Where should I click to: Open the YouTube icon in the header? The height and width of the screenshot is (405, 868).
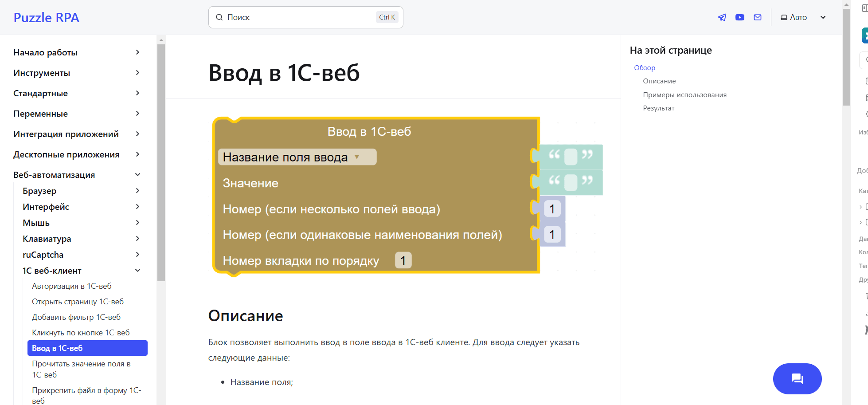(x=739, y=17)
